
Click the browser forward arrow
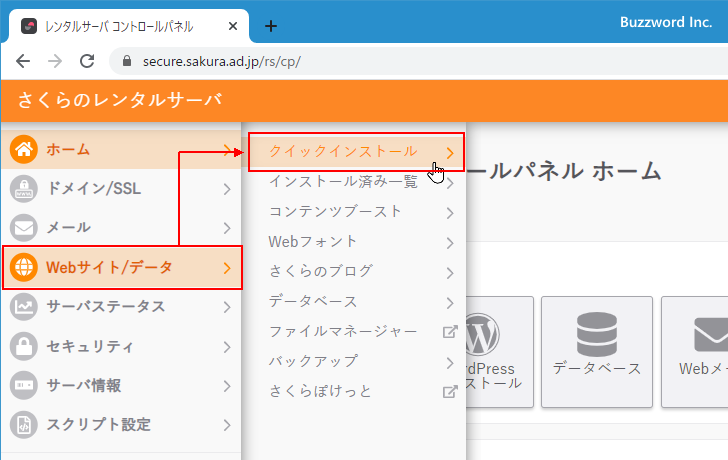(55, 61)
